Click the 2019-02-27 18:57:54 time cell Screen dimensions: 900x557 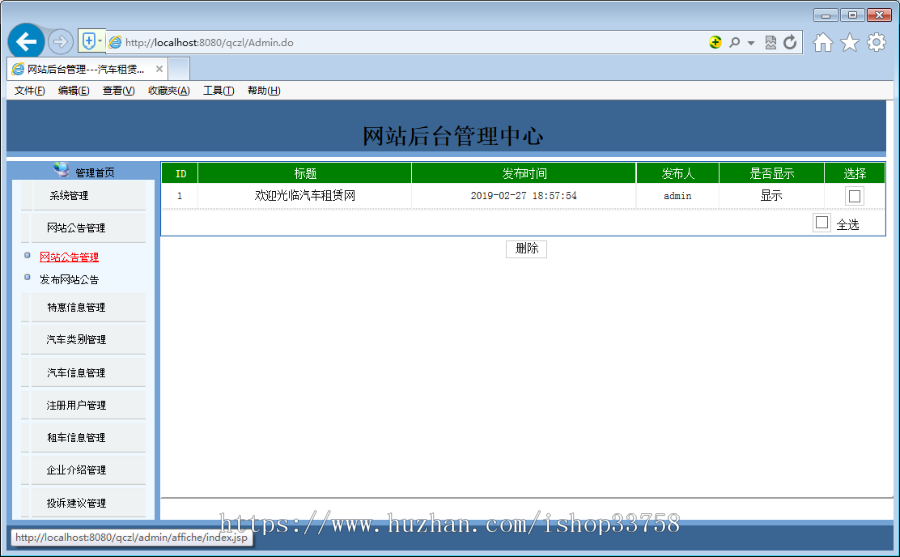(523, 196)
